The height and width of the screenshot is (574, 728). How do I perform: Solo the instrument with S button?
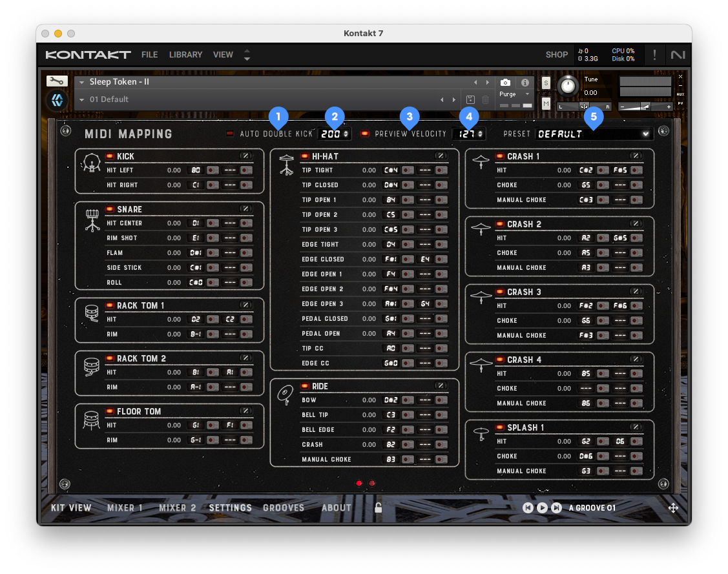[546, 83]
